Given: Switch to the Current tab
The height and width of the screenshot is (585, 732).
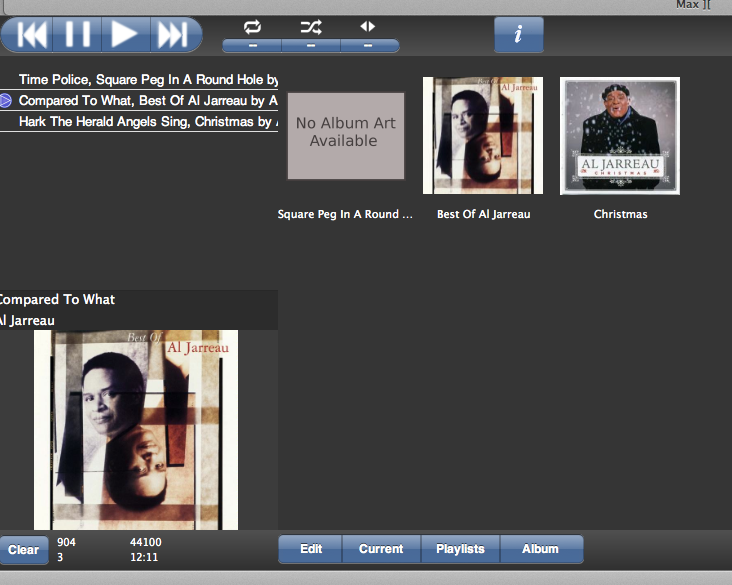Looking at the screenshot, I should click(381, 549).
